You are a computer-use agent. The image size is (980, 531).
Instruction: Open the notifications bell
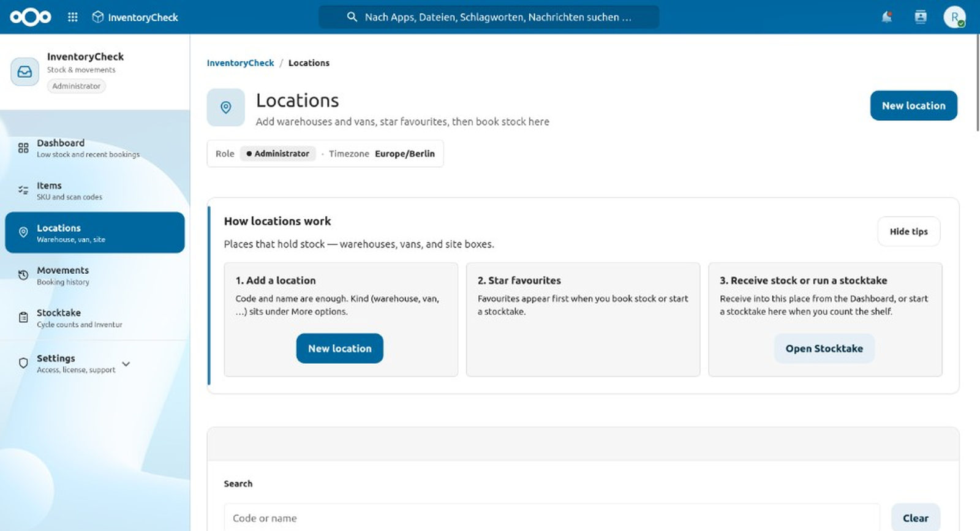click(x=886, y=17)
